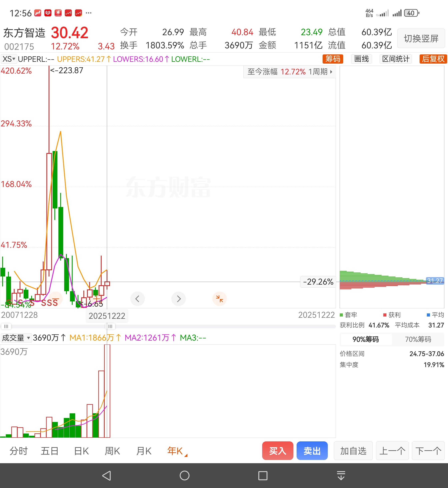Tap the Android home circle icon
448x488 pixels.
(184, 475)
